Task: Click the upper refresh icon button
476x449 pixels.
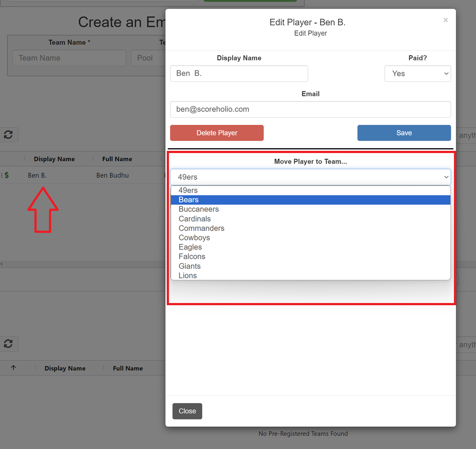Action: coord(8,135)
